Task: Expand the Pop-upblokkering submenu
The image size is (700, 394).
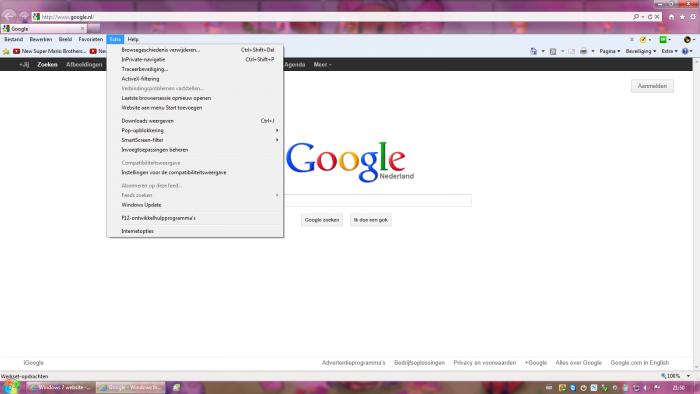Action: coord(195,130)
